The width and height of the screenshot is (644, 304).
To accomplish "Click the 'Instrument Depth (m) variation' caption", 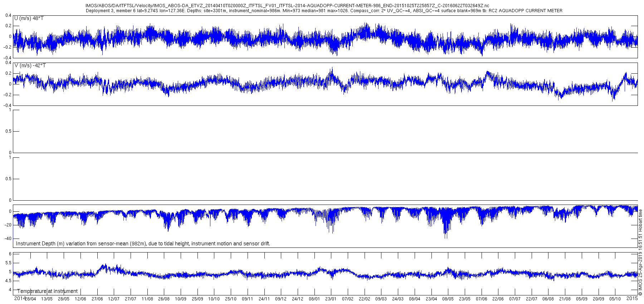I will click(x=143, y=244).
